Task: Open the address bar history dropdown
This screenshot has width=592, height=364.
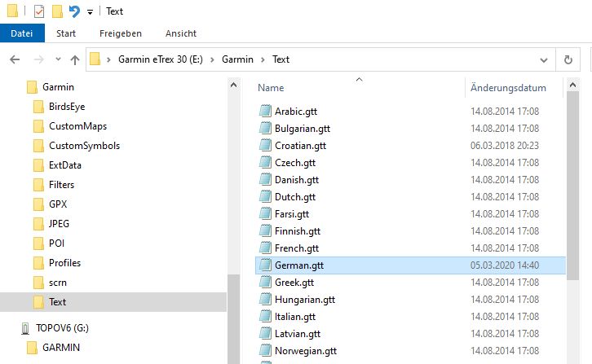Action: 544,60
